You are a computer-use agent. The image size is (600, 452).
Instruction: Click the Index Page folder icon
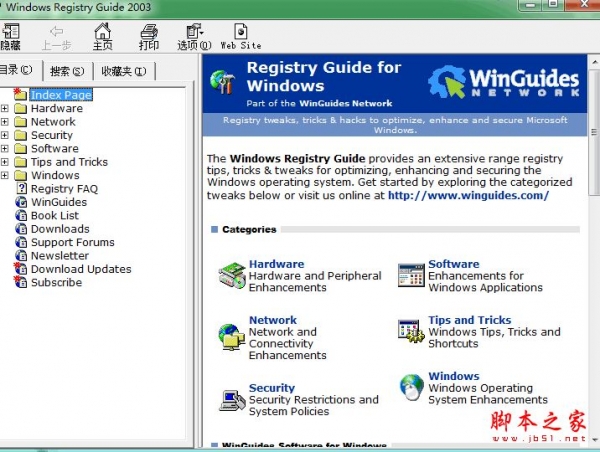click(20, 94)
